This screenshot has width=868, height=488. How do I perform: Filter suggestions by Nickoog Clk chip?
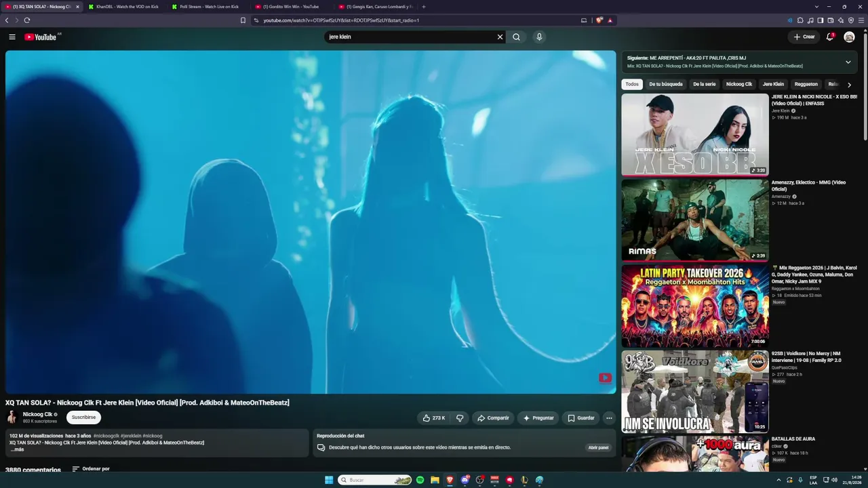tap(739, 84)
